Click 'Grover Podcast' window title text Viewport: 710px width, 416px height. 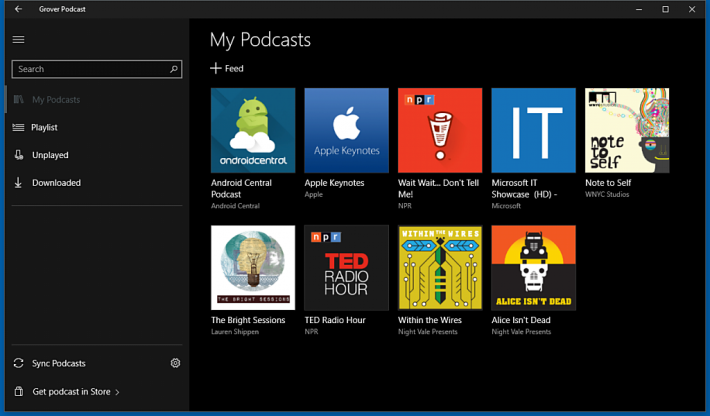coord(62,9)
